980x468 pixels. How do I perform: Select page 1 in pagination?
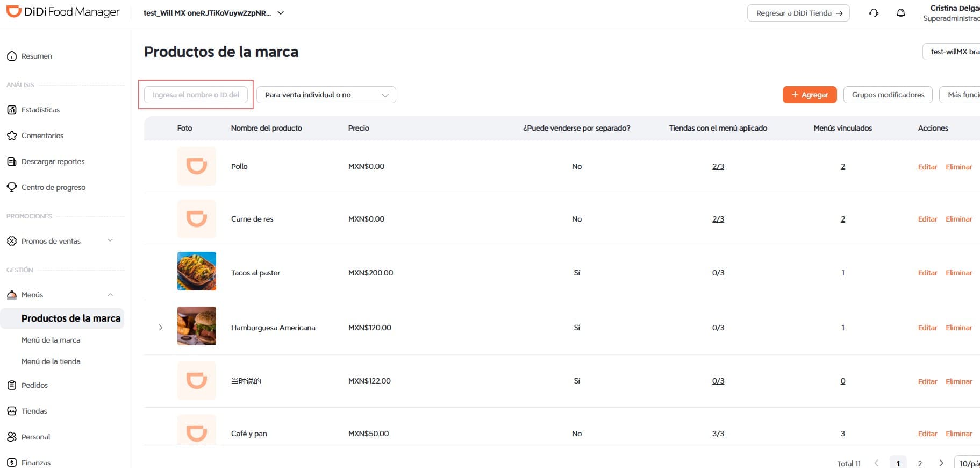898,463
